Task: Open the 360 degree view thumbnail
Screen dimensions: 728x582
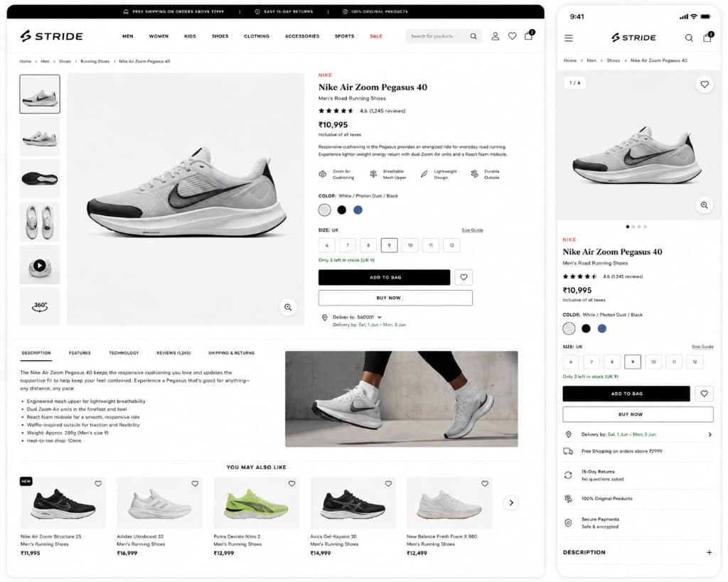Action: click(40, 306)
